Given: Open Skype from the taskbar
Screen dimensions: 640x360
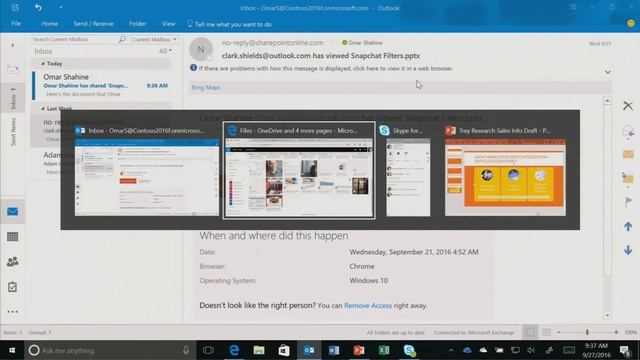Looking at the screenshot, I should coord(409,350).
